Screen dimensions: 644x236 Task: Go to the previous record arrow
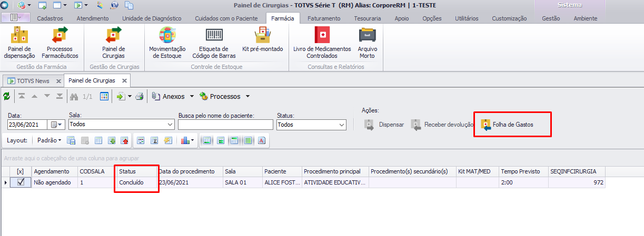34,96
